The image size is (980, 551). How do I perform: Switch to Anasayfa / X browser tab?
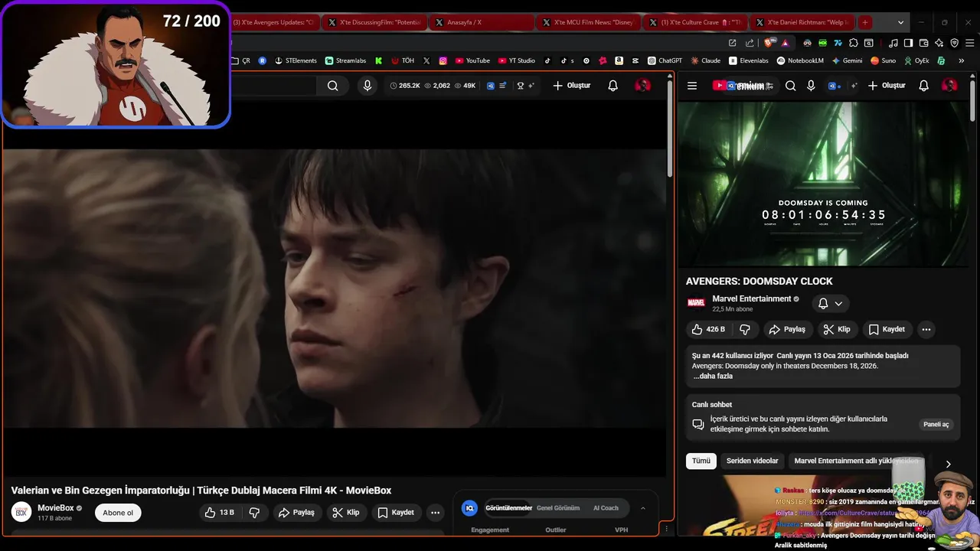[481, 22]
